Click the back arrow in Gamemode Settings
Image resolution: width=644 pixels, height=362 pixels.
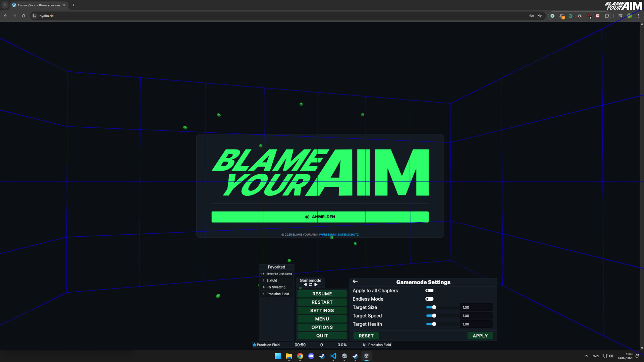point(355,282)
